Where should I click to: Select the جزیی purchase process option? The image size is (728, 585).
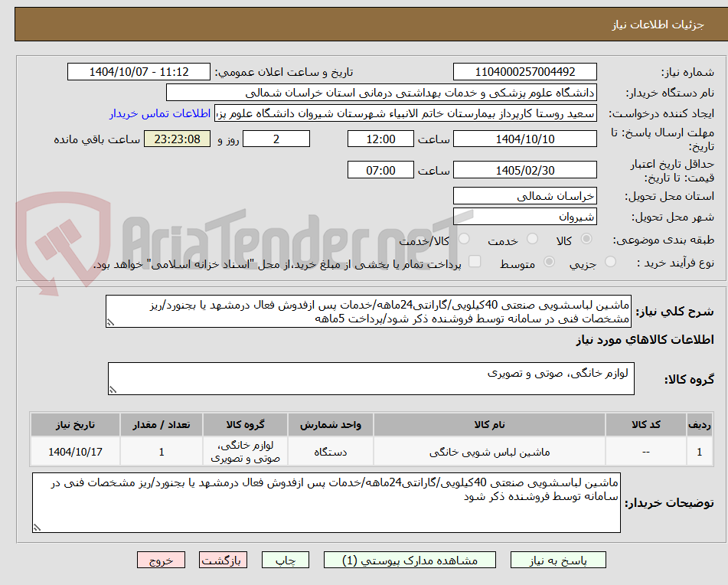click(x=610, y=262)
